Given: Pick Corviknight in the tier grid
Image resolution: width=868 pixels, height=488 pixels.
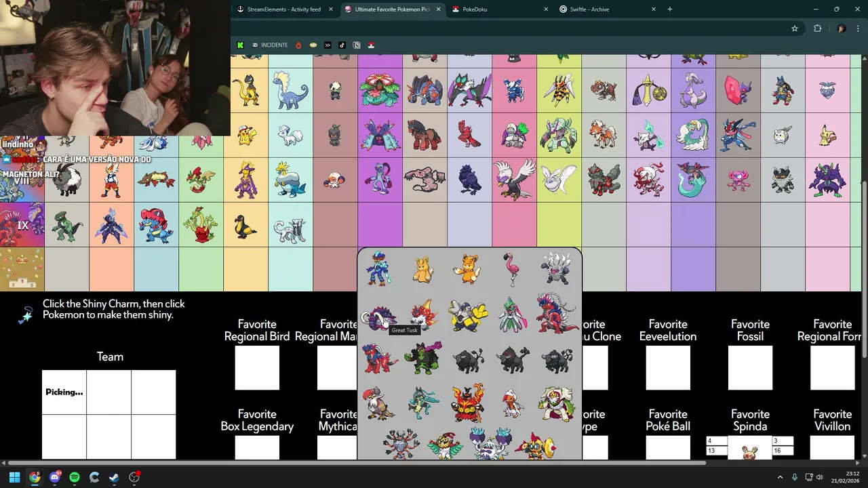Looking at the screenshot, I should (469, 180).
